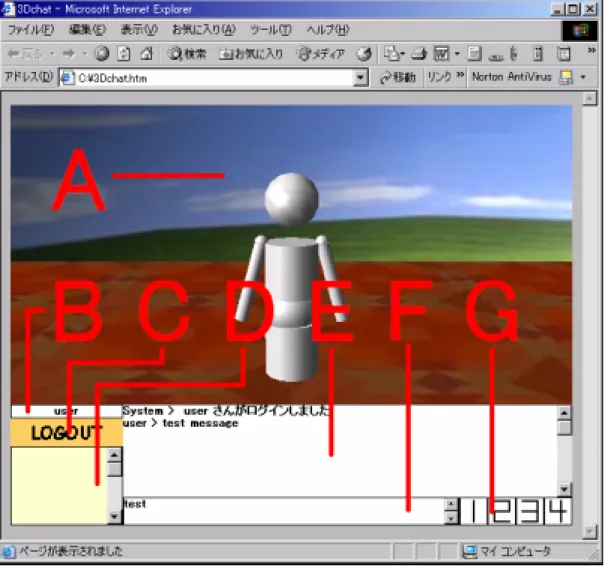This screenshot has height=566, width=604.
Task: Click the Forward arrow toolbar button
Action: [x=69, y=54]
